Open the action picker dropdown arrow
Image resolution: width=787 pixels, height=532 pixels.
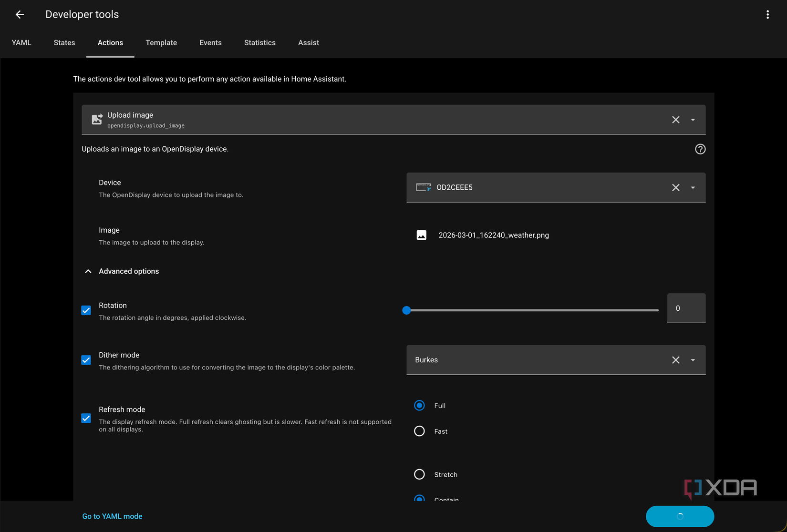coord(693,120)
